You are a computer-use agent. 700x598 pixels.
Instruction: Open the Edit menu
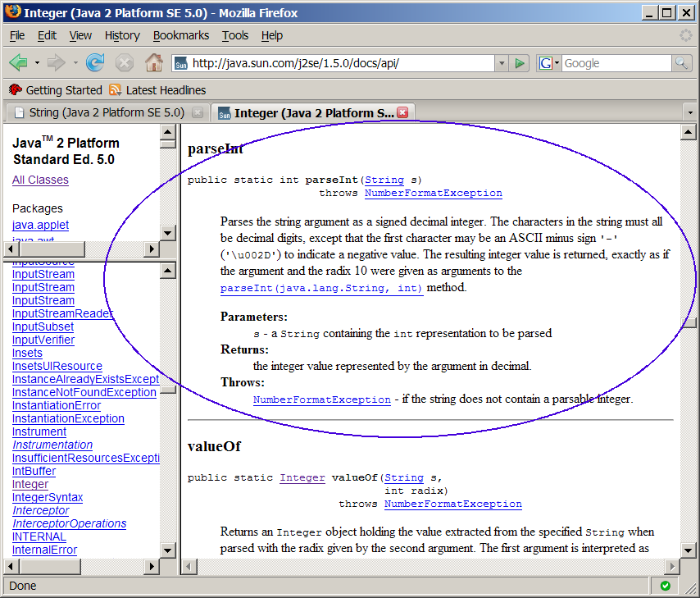click(47, 35)
